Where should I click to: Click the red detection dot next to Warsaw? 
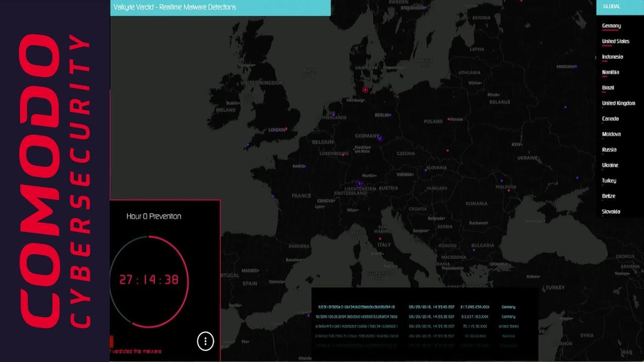point(448,120)
